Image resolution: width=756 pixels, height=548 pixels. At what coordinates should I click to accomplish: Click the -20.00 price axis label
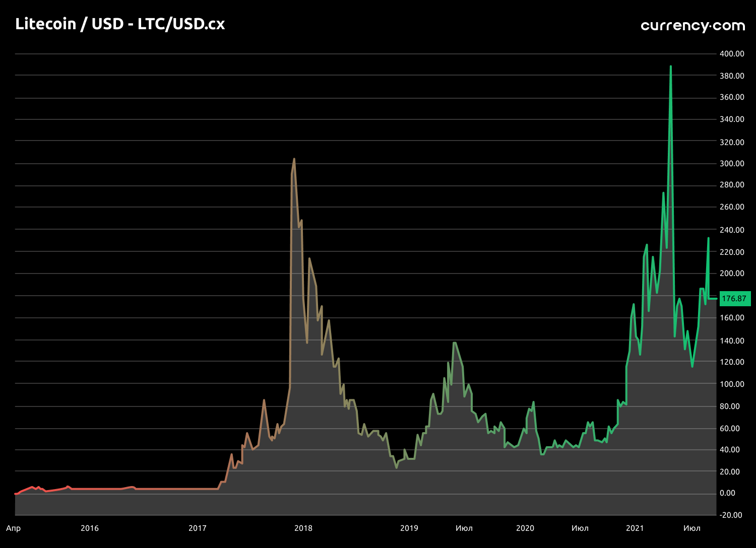[x=731, y=515]
